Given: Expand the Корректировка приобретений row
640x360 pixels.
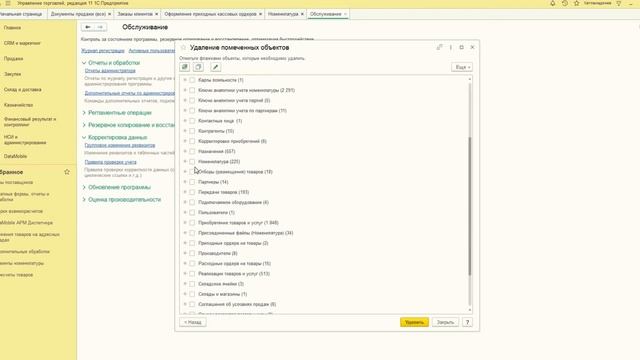Looking at the screenshot, I should [185, 141].
